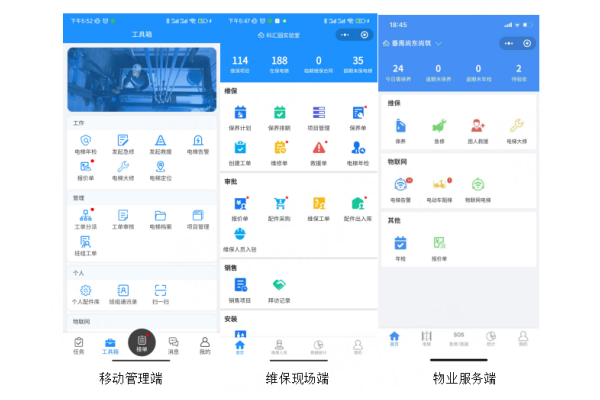Open the 班组通讯录 icon
The height and width of the screenshot is (400, 600).
tap(123, 291)
